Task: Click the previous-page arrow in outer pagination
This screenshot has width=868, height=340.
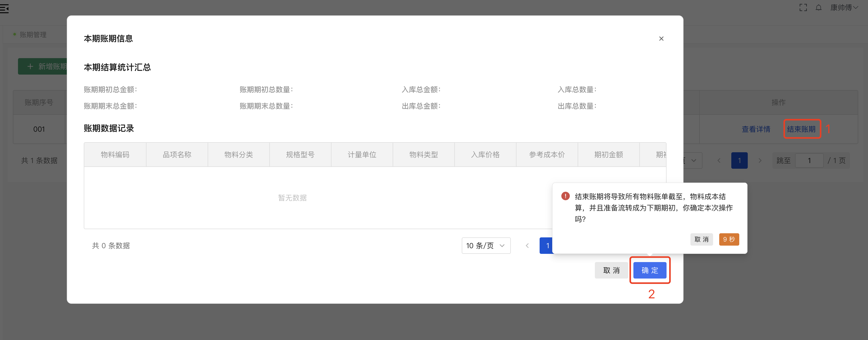Action: click(719, 160)
